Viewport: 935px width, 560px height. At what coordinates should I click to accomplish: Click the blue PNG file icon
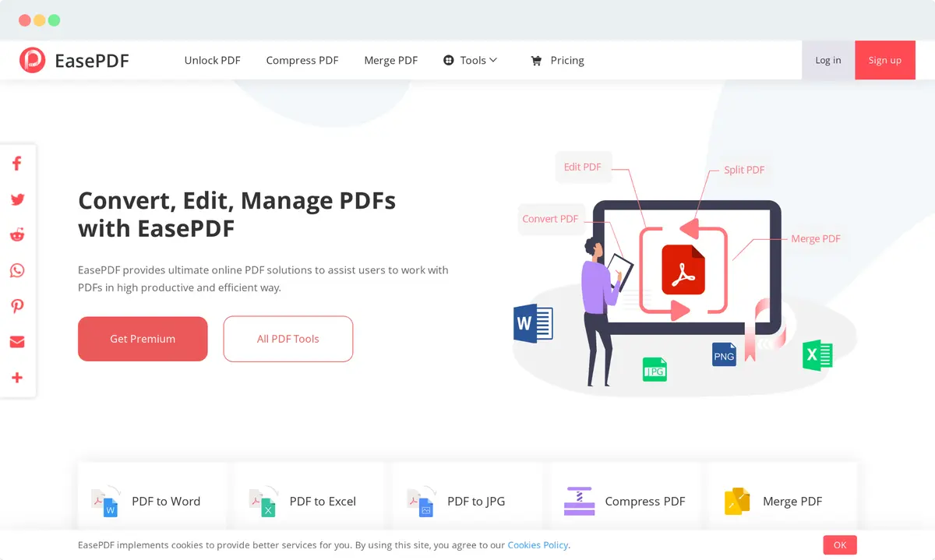pyautogui.click(x=724, y=354)
